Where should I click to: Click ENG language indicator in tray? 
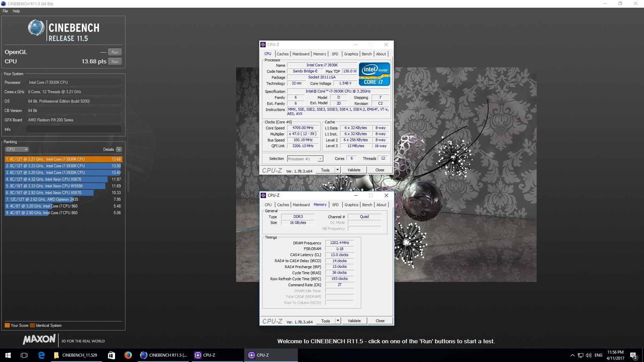598,355
